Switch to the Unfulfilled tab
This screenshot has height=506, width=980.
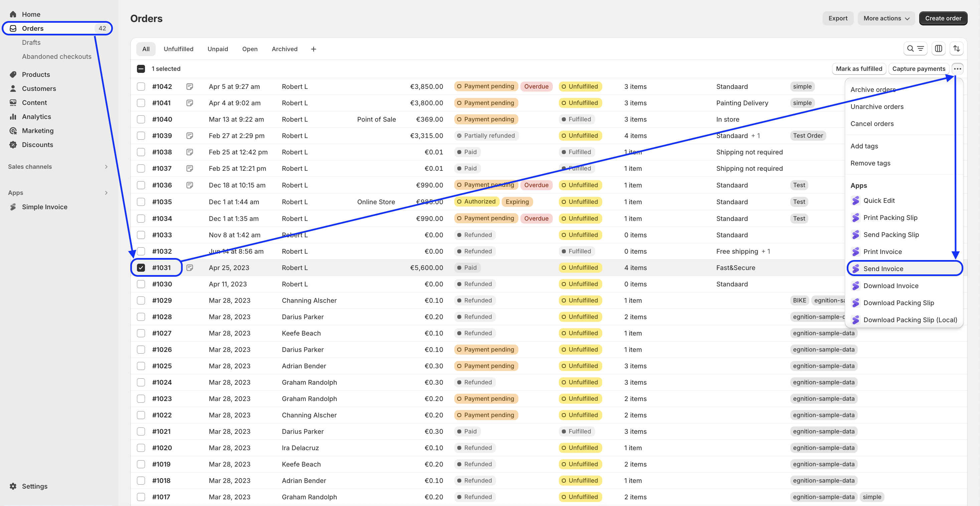pyautogui.click(x=178, y=49)
